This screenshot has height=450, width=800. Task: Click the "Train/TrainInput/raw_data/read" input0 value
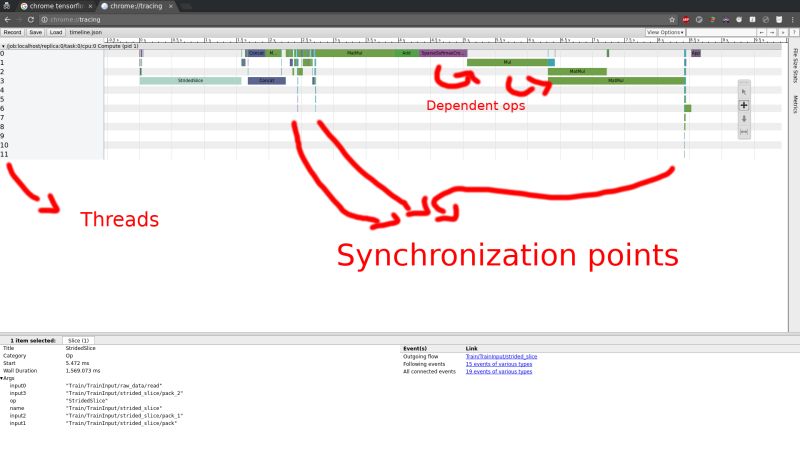[x=113, y=386]
